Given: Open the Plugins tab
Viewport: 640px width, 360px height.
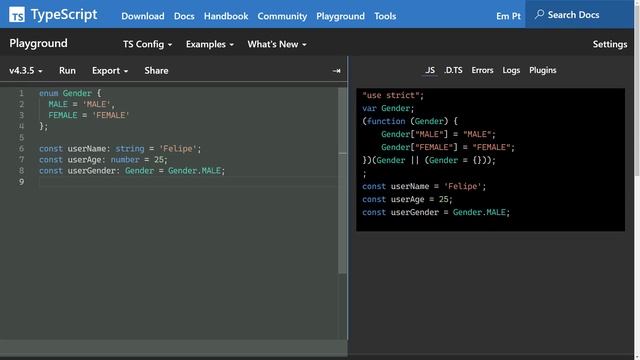Looking at the screenshot, I should [x=542, y=70].
